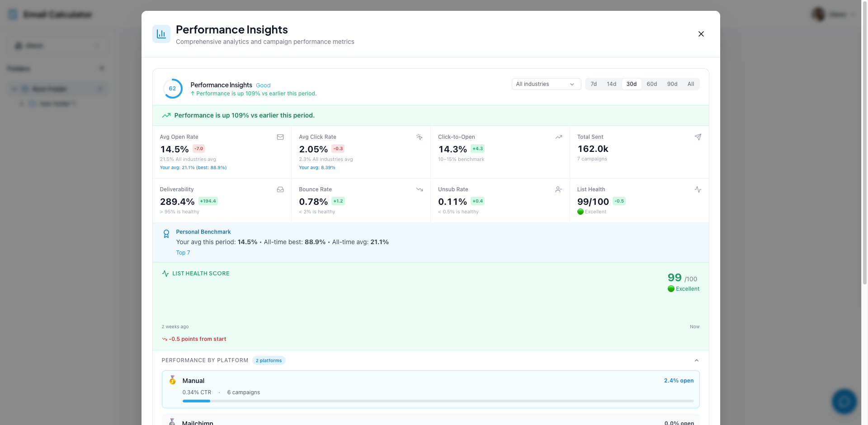Collapse the Performance by Platform section
Viewport: 868px width, 425px height.
[696, 360]
